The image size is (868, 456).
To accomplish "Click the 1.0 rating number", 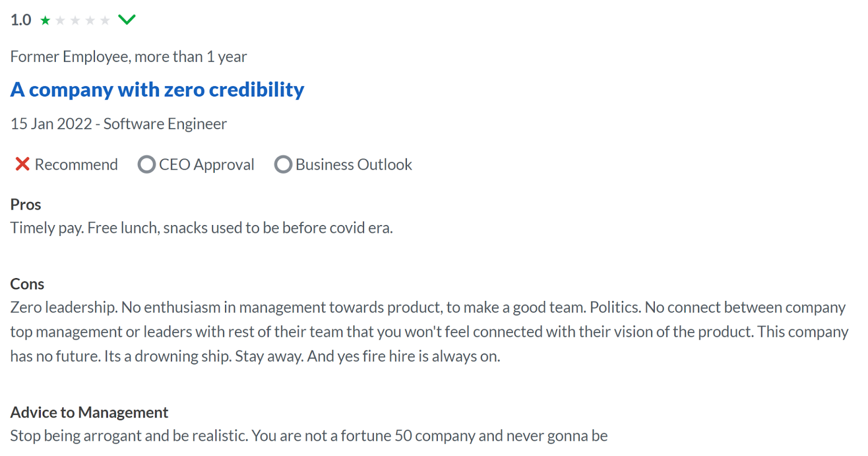I will [21, 20].
